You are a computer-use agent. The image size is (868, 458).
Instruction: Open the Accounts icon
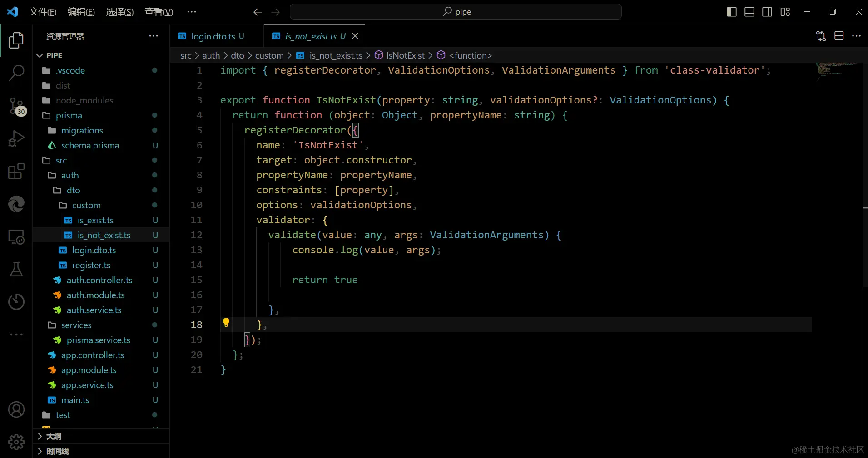click(x=16, y=409)
